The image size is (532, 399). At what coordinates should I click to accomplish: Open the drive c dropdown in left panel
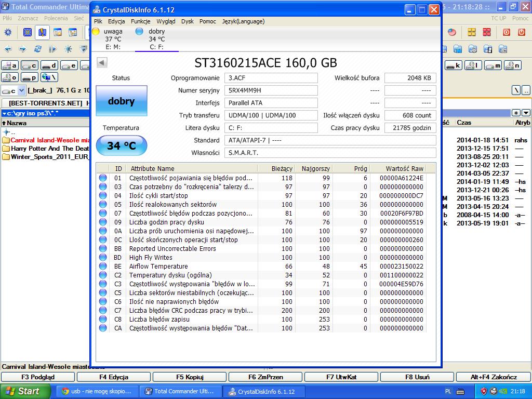coord(22,90)
